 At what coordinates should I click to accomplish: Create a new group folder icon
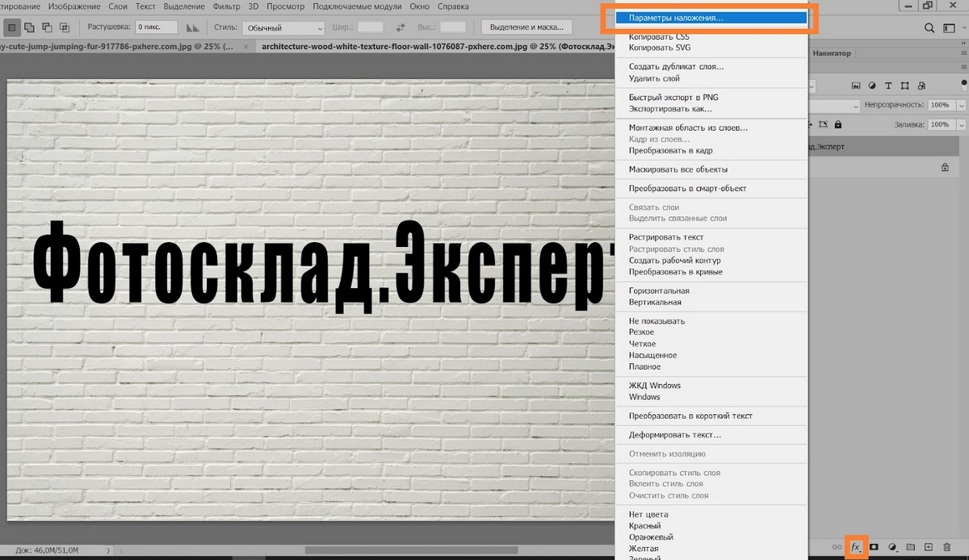pyautogui.click(x=911, y=547)
